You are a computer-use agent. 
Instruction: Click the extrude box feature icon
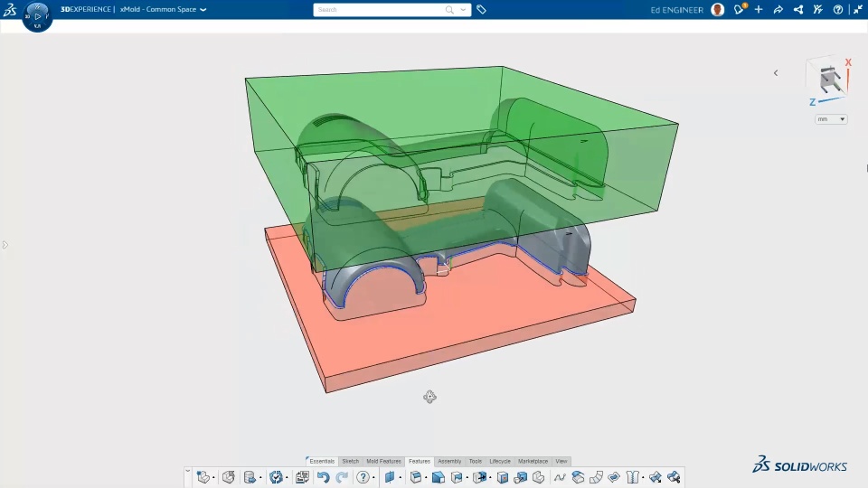coord(416,477)
